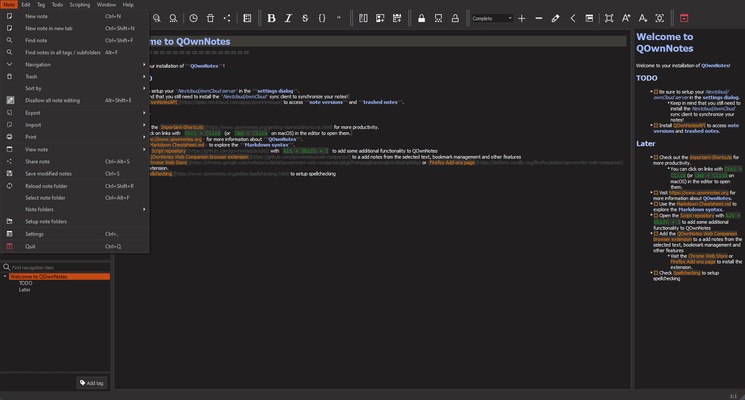Tick the 'Check out the Important-Shortcuts' checkbox

pos(656,157)
